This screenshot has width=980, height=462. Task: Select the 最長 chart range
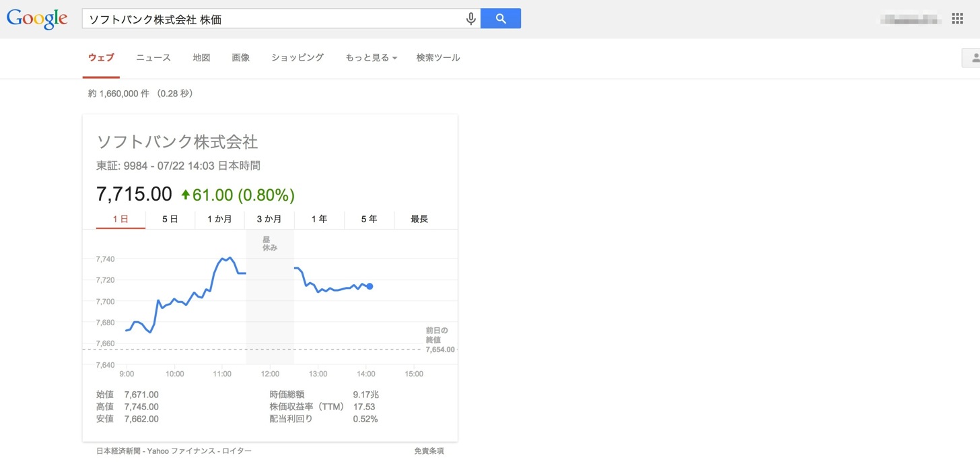419,220
